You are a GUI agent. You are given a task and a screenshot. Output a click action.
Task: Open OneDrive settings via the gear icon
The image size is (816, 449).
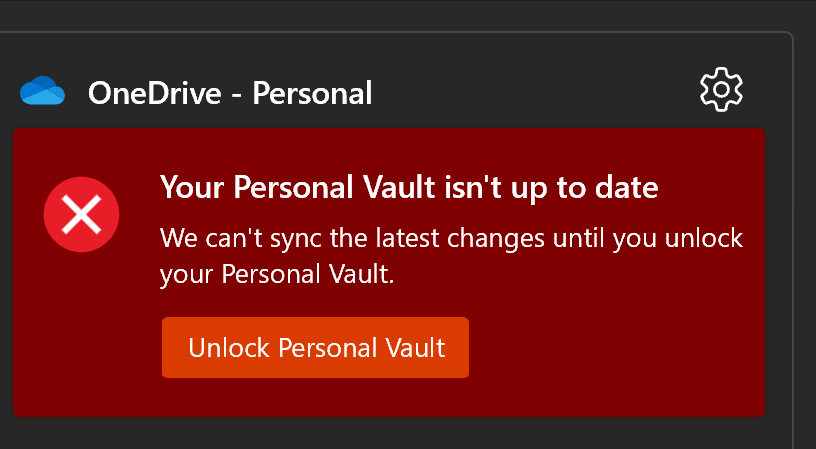[721, 89]
